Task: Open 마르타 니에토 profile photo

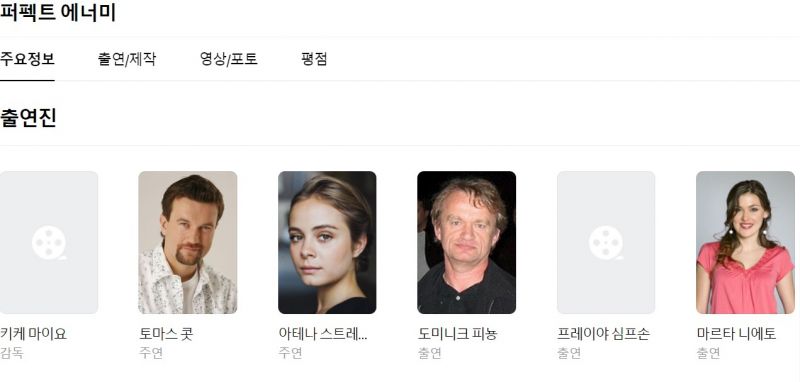Action: (x=745, y=242)
